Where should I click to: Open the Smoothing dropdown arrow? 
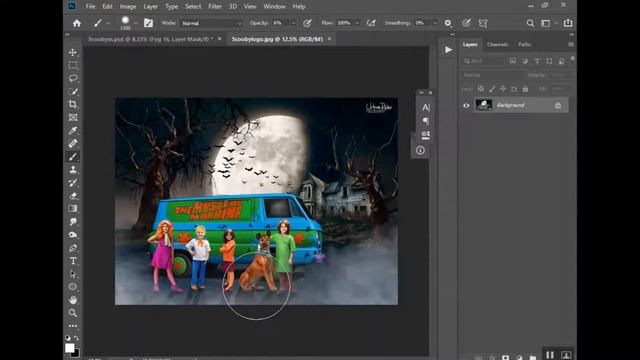click(435, 23)
